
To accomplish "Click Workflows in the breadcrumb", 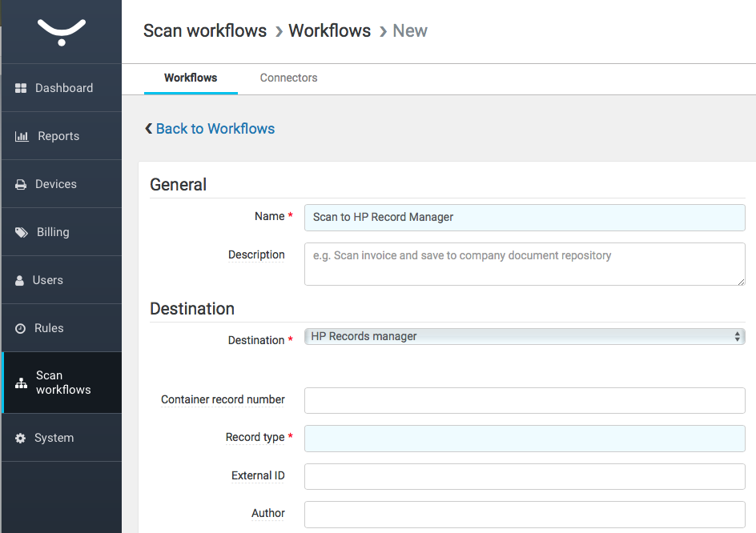I will coord(329,31).
